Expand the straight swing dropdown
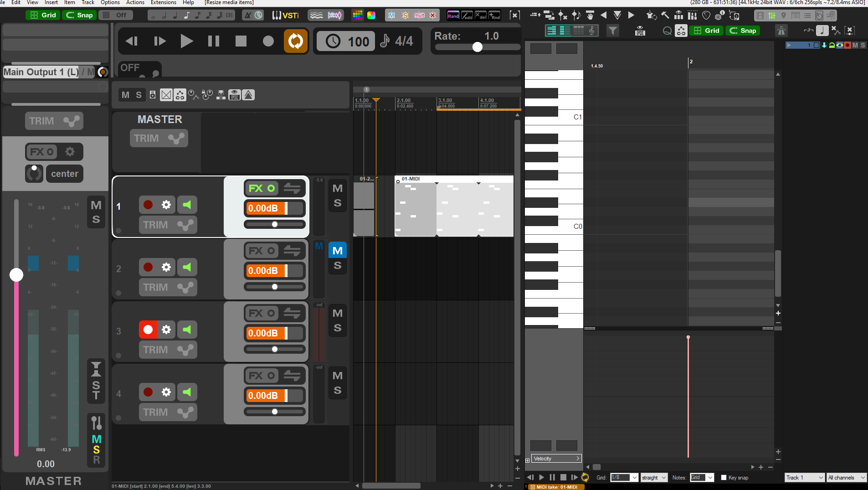The width and height of the screenshot is (868, 490). 654,478
